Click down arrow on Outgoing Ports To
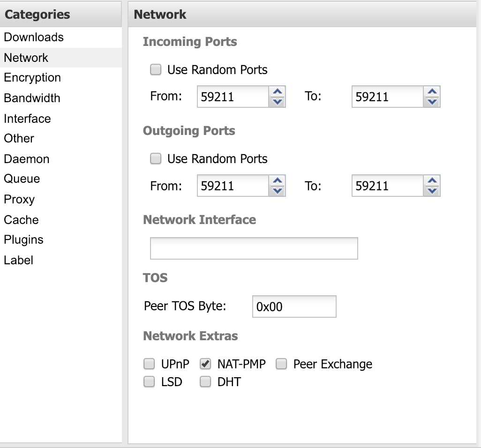The image size is (481, 448). pyautogui.click(x=432, y=190)
